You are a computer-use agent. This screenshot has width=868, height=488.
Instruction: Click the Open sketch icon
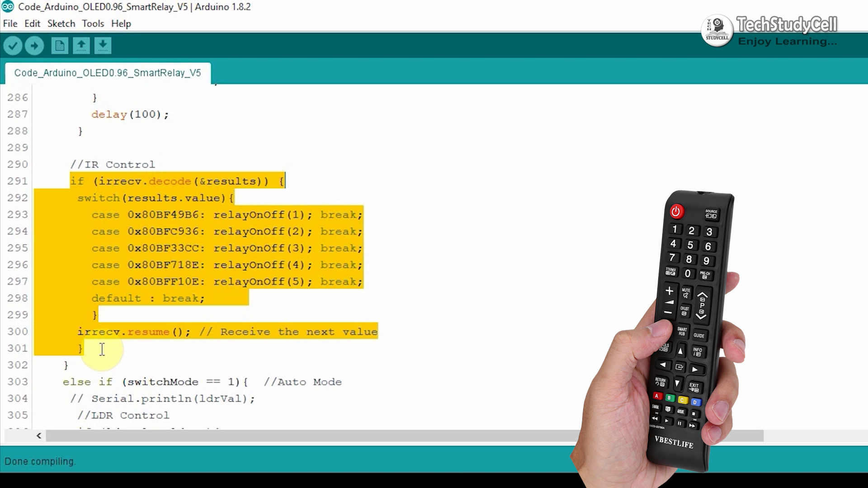coord(81,45)
